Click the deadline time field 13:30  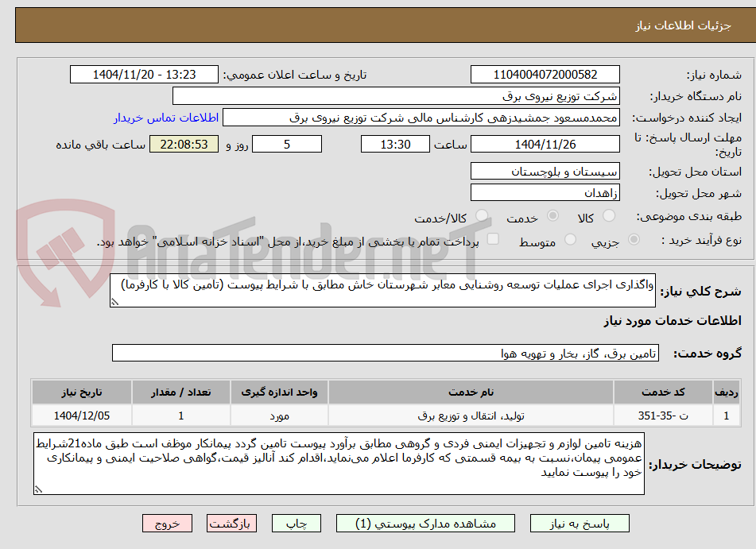(x=395, y=144)
